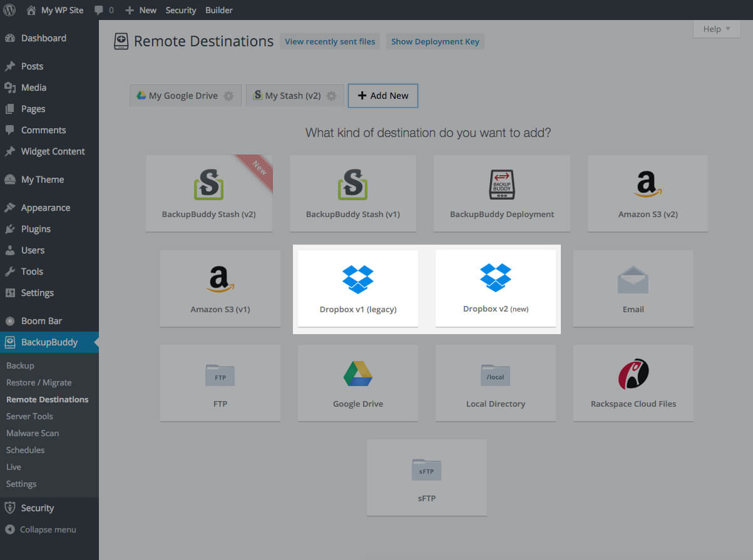
Task: Open gear settings on My Stash (v2) tab
Action: 331,96
